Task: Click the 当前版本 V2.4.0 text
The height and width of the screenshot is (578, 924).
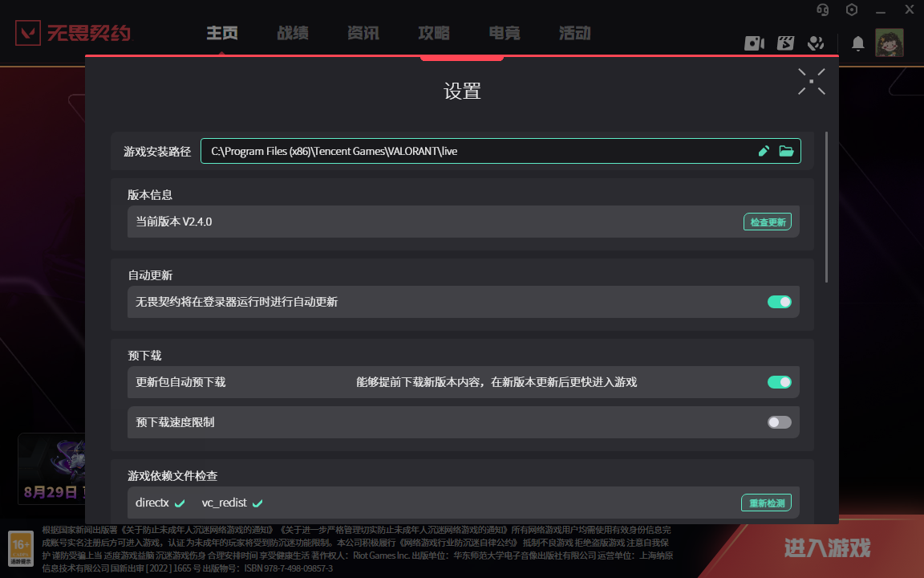Action: [174, 222]
